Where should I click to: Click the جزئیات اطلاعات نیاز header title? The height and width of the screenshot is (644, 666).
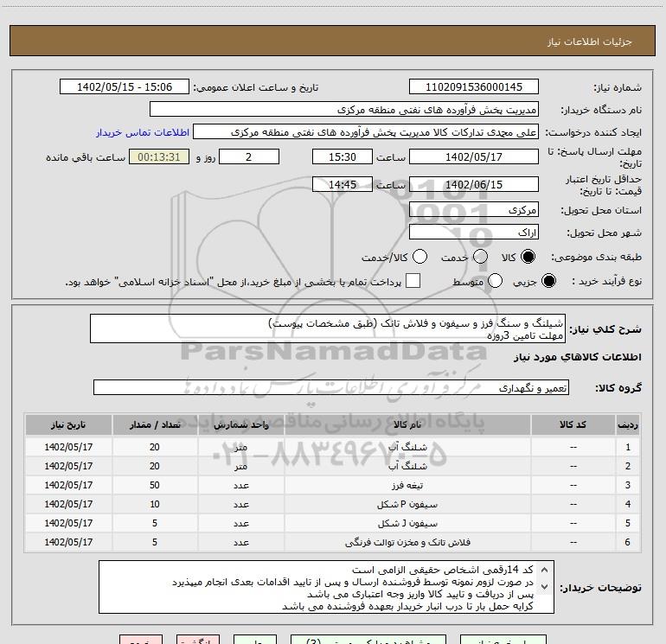[x=590, y=41]
